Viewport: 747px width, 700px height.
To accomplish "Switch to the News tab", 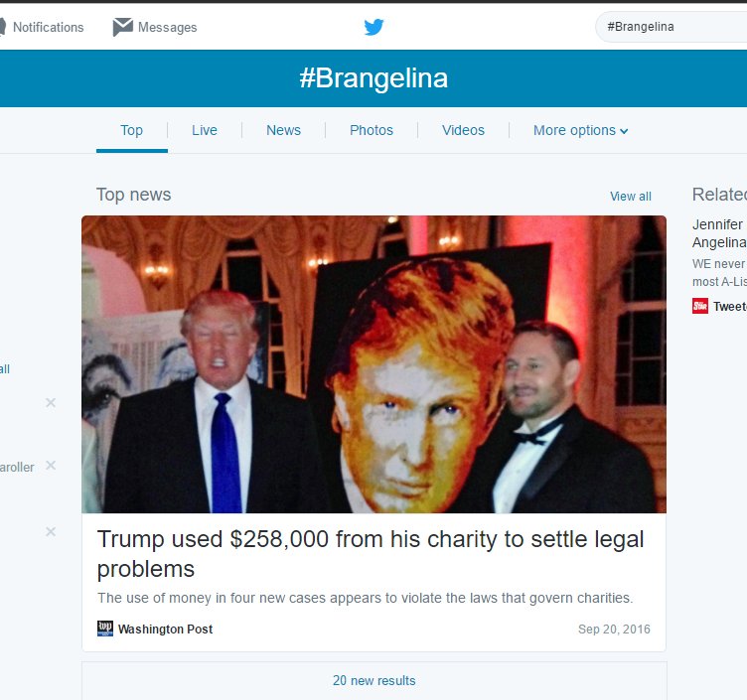I will (x=283, y=130).
